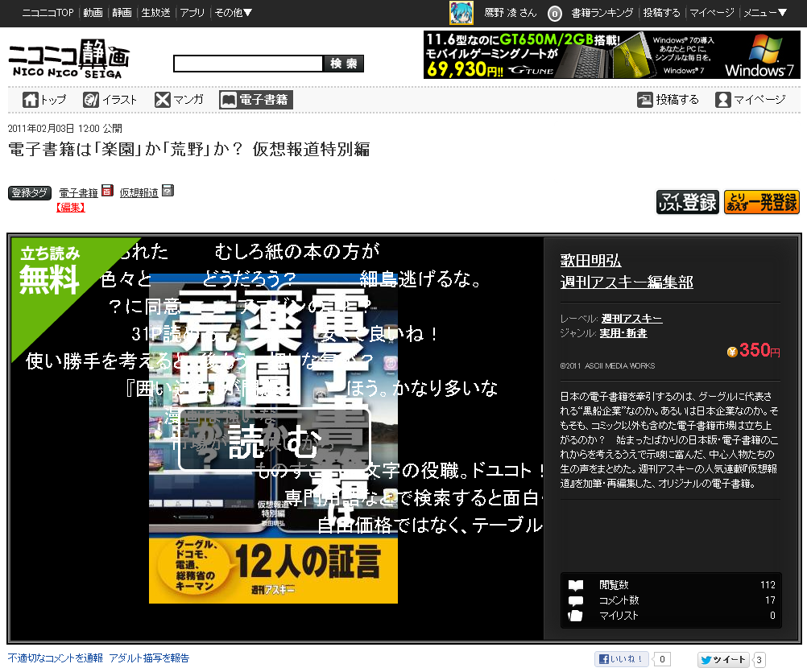Image resolution: width=807 pixels, height=672 pixels.
Task: Open マイページ in the top black bar
Action: pos(712,13)
